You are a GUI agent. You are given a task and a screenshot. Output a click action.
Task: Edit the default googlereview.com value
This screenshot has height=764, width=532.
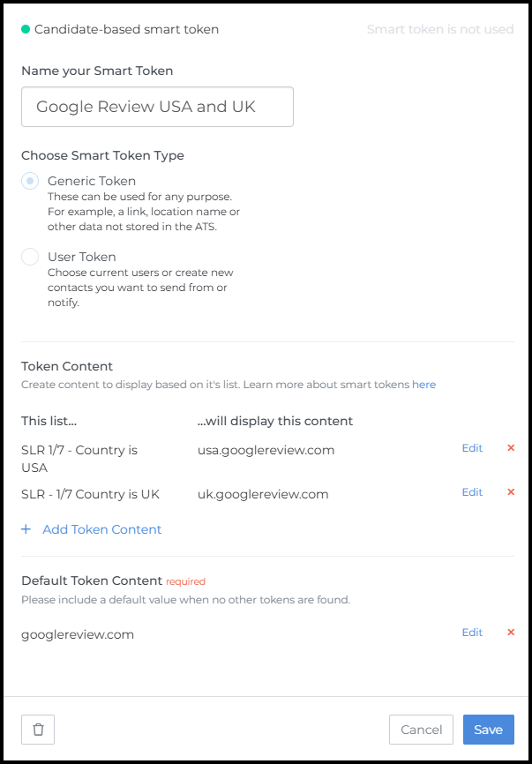[x=471, y=633]
